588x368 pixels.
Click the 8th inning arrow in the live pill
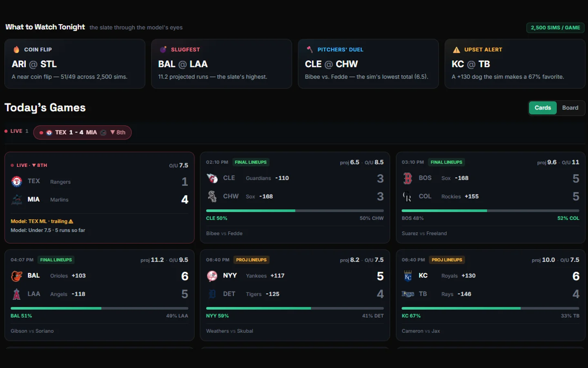(x=113, y=132)
